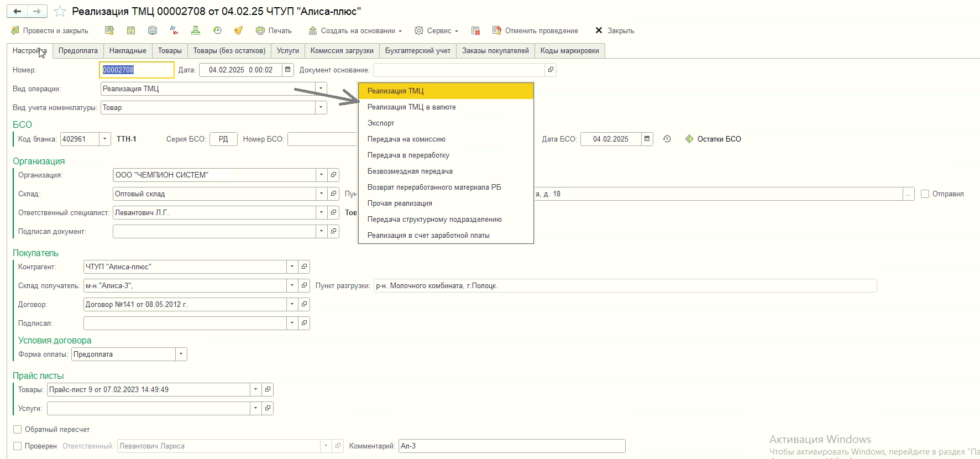Viewport: 980px width, 459px height.
Task: Click the document structure hierarchy icon
Action: (196, 30)
